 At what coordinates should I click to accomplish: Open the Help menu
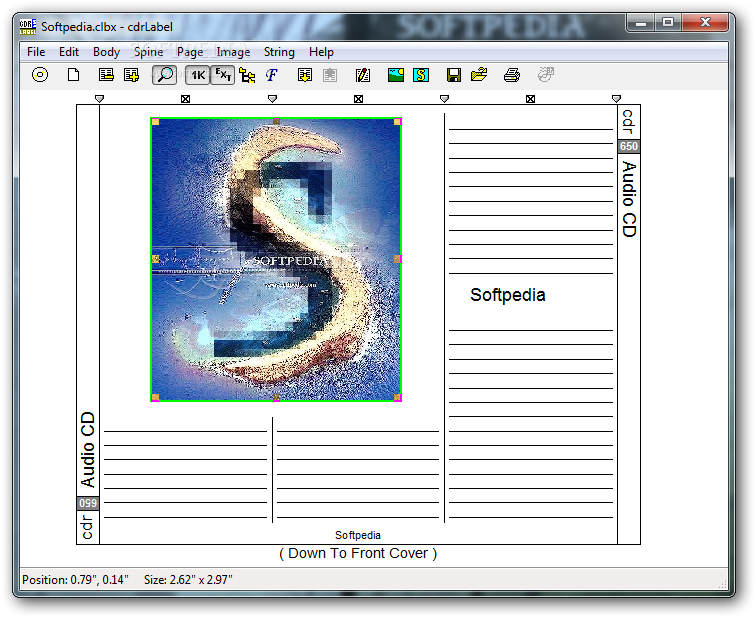pos(321,52)
